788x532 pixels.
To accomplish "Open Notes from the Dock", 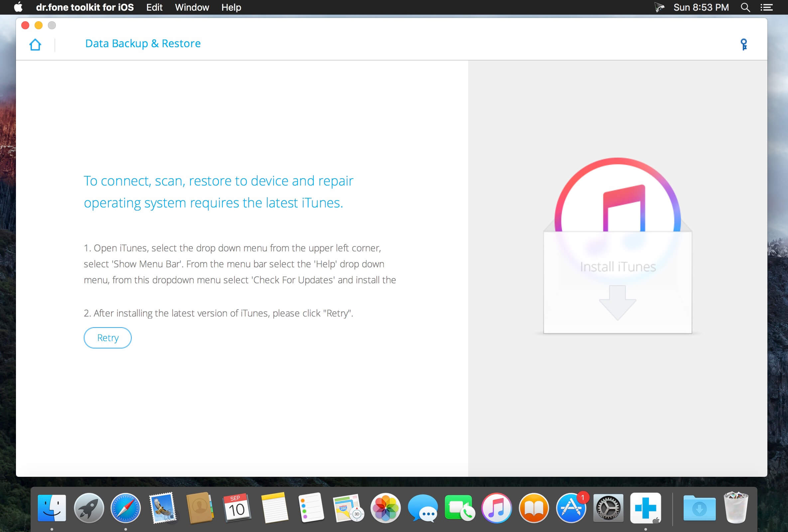I will point(274,508).
